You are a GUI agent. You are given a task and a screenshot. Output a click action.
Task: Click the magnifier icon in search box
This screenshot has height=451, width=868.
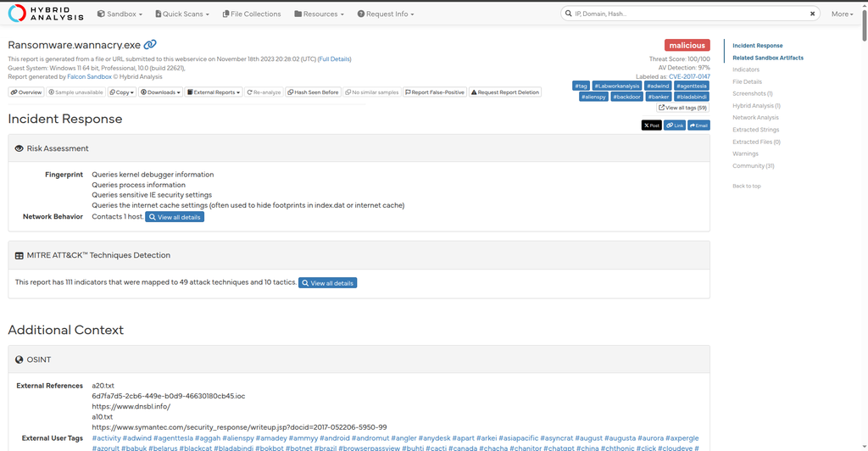click(568, 14)
